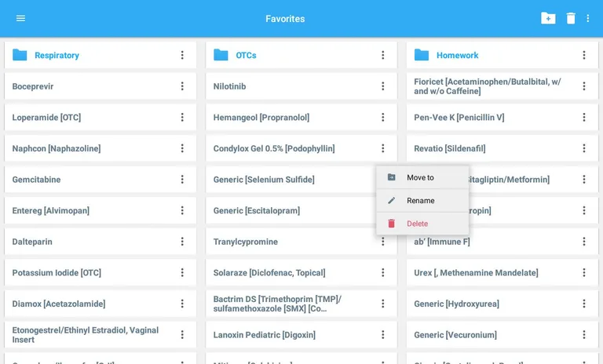Open options for Loperamide [OTC]
Screen dimensions: 603x364
(x=182, y=117)
